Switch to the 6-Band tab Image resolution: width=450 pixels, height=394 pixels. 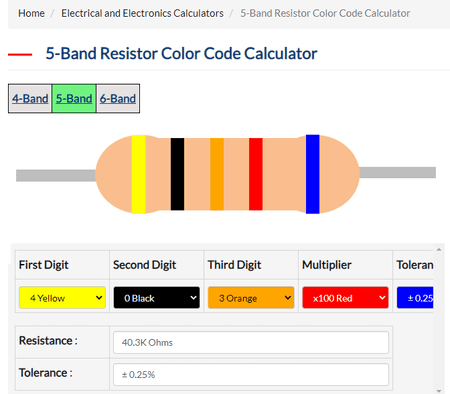pos(118,99)
